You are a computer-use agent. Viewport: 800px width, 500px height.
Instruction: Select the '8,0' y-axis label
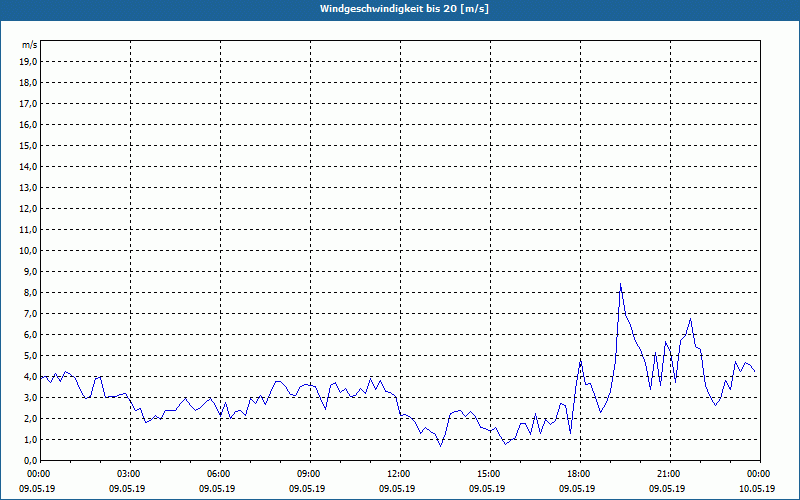pos(30,293)
